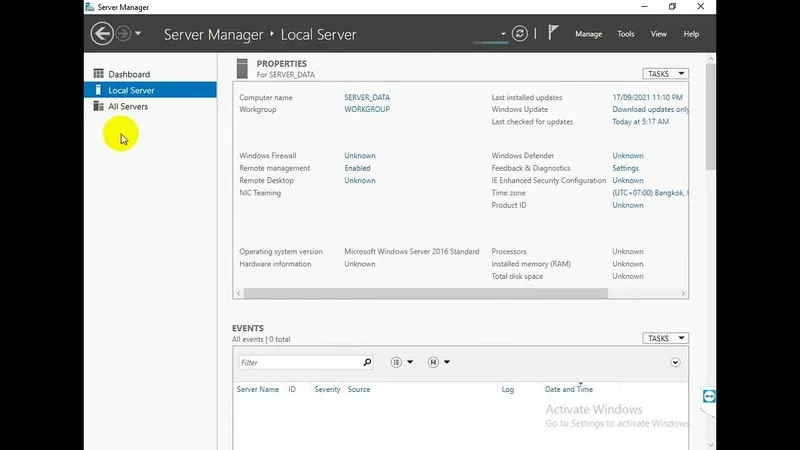Click inside the Events Filter field
This screenshot has width=800, height=450.
(299, 363)
